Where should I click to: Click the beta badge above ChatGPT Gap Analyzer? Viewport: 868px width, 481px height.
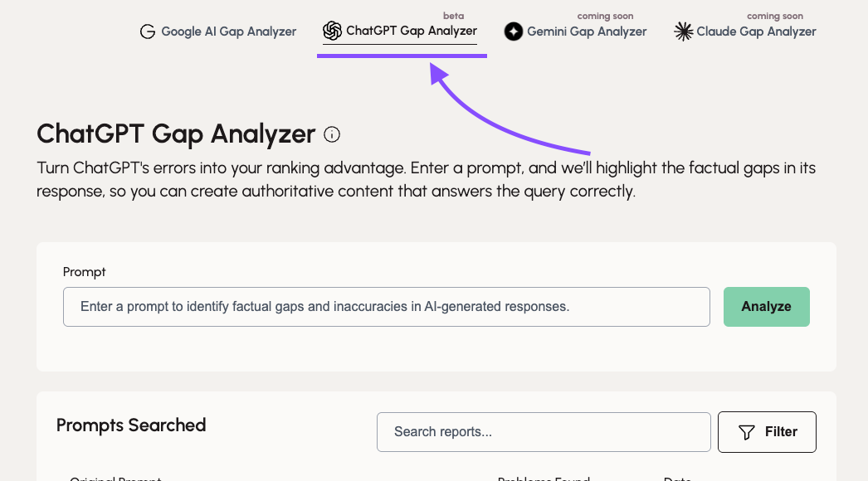452,15
